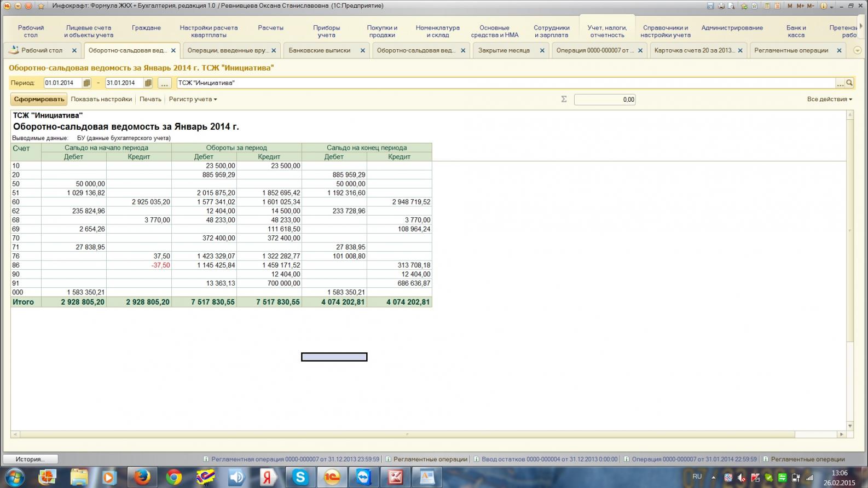Click the save icon in title bar
Viewport: 868px width, 488px height.
pos(710,6)
